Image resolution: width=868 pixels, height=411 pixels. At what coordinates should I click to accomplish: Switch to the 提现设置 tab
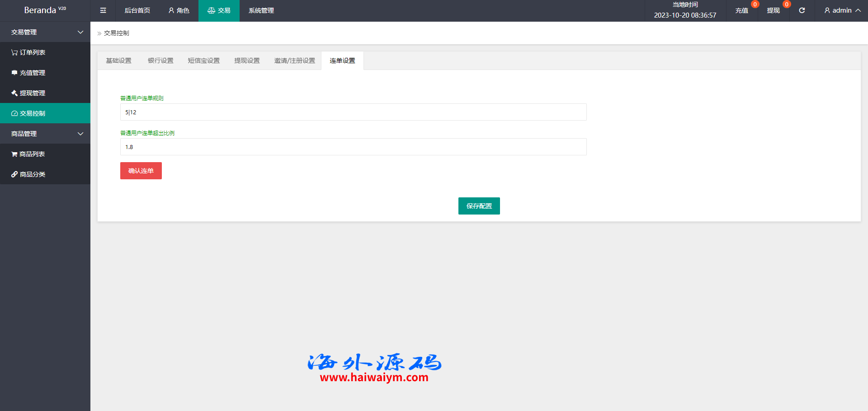click(247, 61)
